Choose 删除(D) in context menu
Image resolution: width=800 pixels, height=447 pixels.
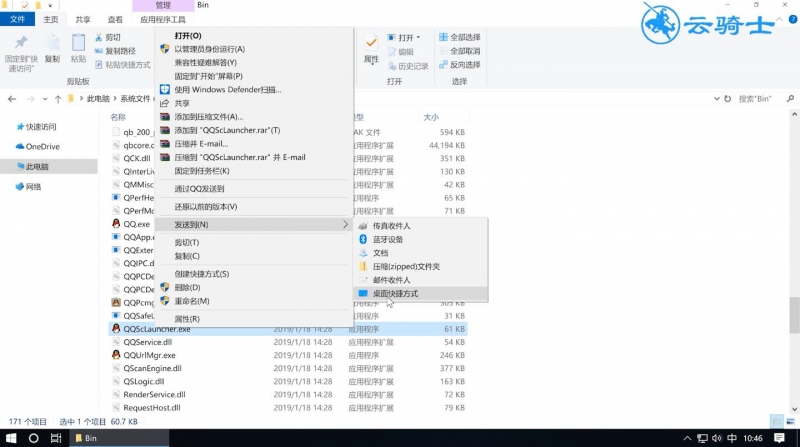coord(254,287)
